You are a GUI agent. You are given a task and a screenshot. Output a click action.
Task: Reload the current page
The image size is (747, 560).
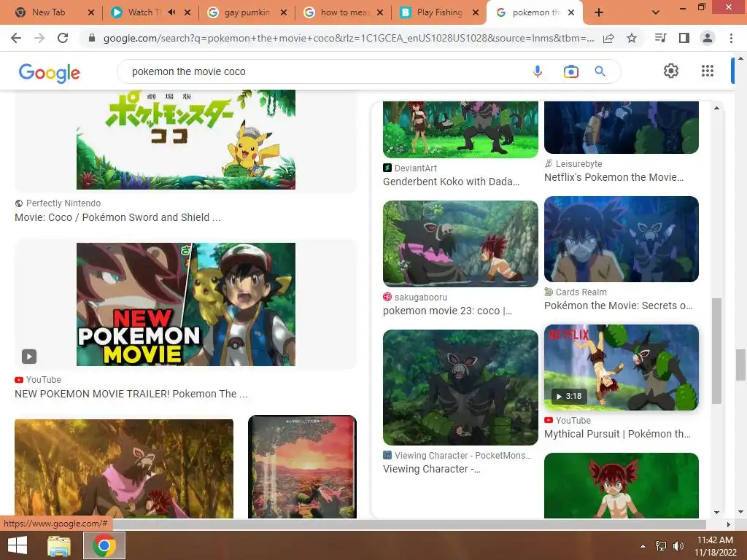pos(63,38)
